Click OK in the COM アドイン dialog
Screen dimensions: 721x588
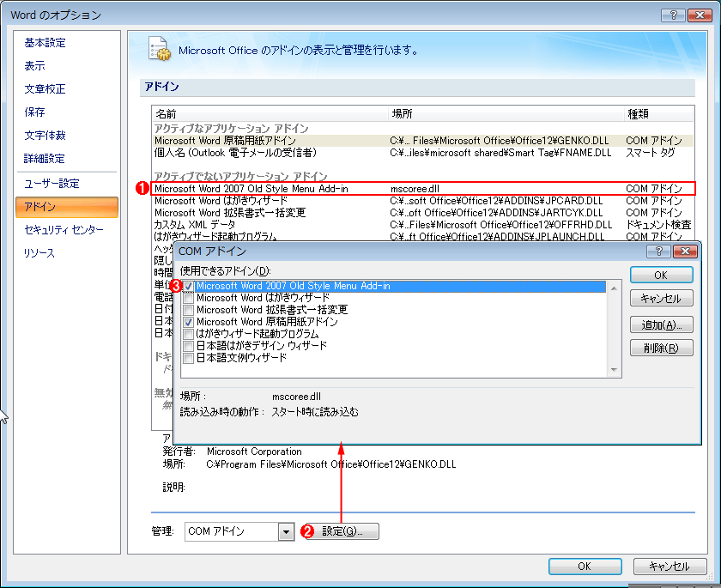coord(661,275)
